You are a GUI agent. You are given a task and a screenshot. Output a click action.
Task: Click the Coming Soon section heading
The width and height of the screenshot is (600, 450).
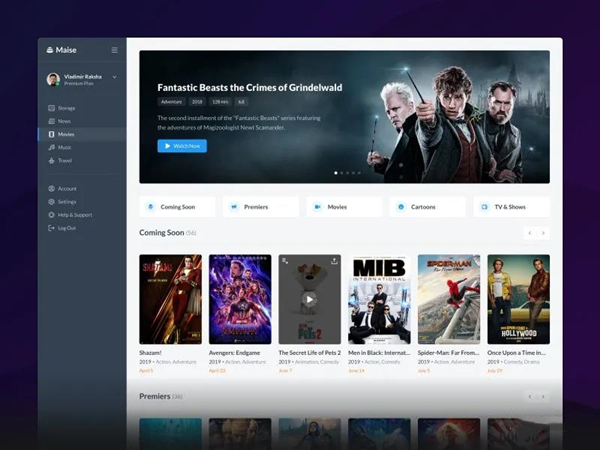point(161,233)
